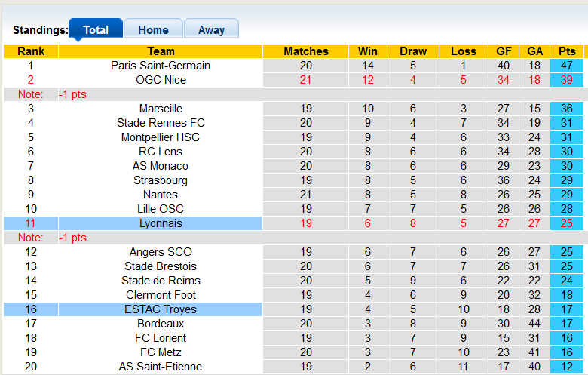Switch to the Total standings tab
588x375 pixels.
point(95,30)
